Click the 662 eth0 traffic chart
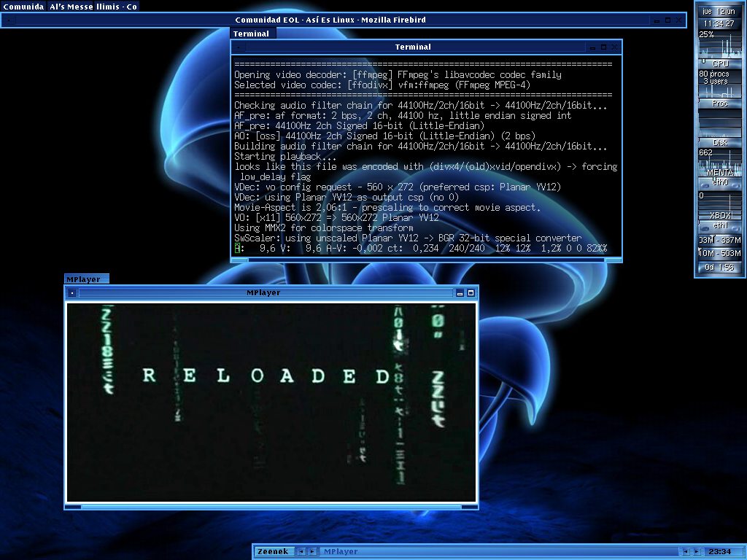 (x=720, y=163)
